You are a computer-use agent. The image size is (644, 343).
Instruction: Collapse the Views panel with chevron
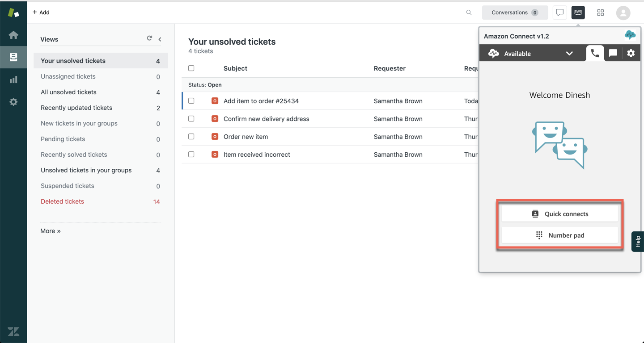click(160, 39)
